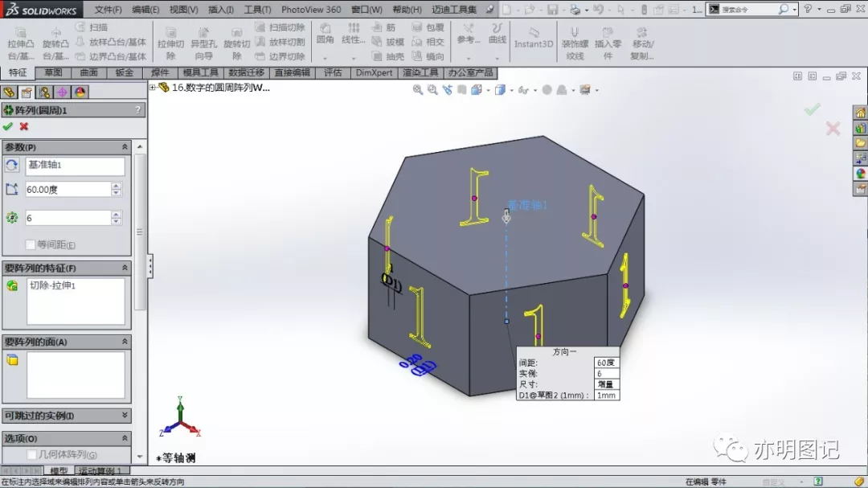
Task: Select the 筋 rib tool
Action: click(x=385, y=27)
